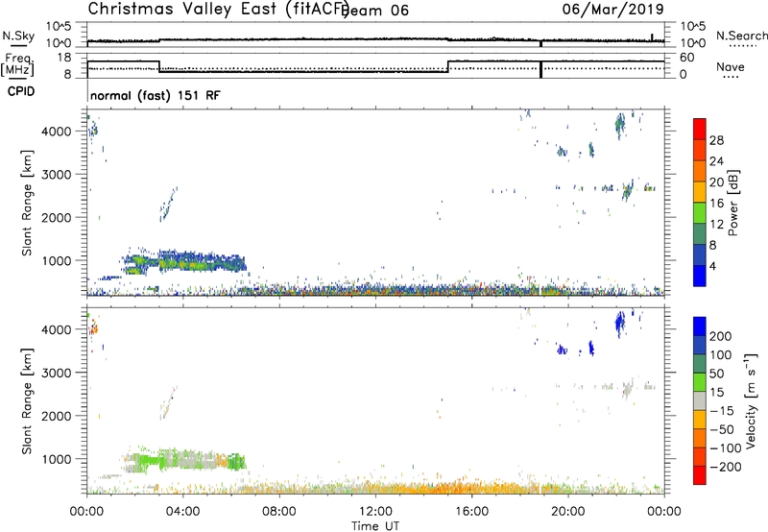The height and width of the screenshot is (532, 768).
Task: Select the '16' Power colorbar tick label
Action: coord(716,204)
